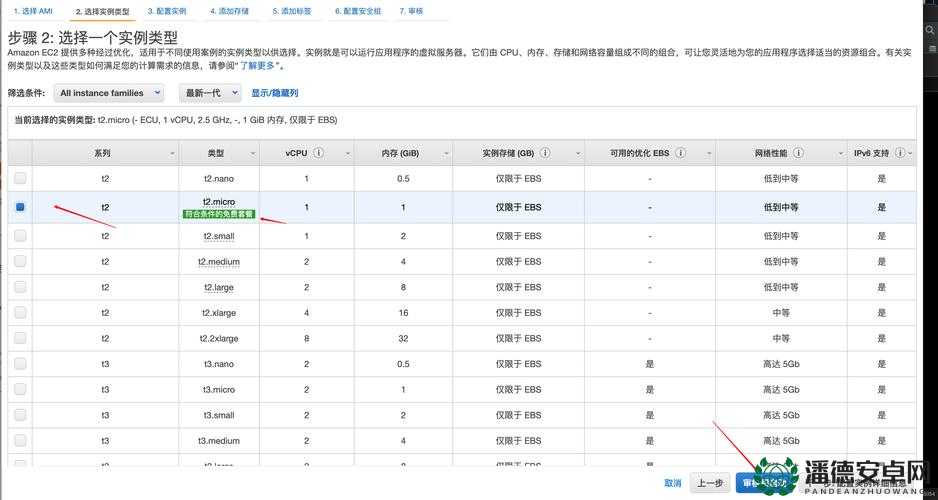Click the 可用的优化 EBS info icon
This screenshot has height=500, width=938.
tap(680, 153)
